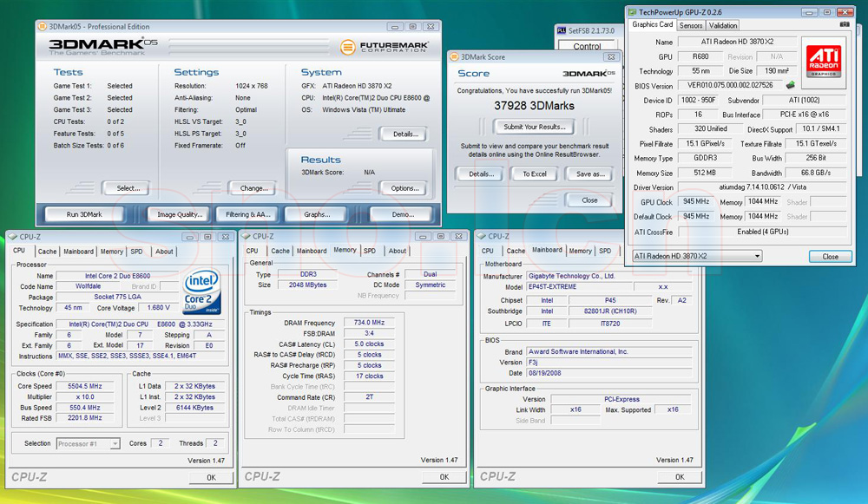
Task: Close the 3DMark Score dialog with the Close button
Action: point(589,200)
